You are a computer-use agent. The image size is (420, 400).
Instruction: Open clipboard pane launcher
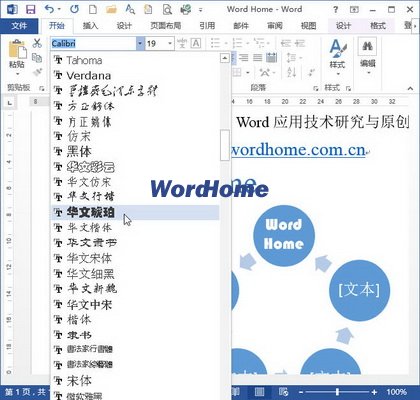coord(42,88)
